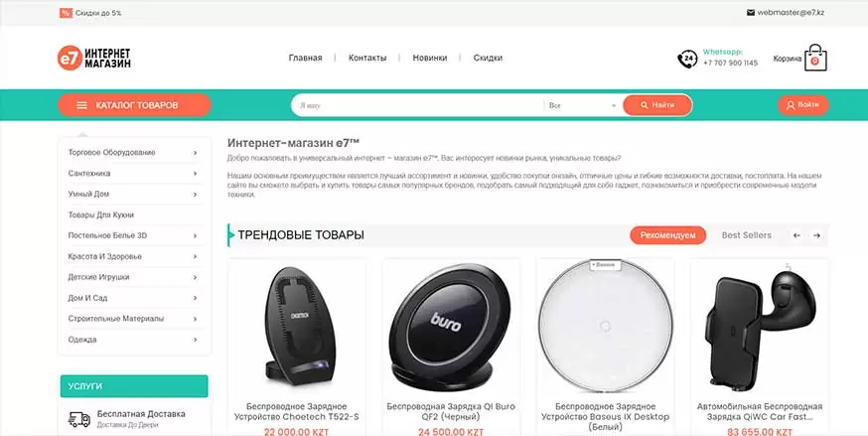Show previous trending products with left arrow

coord(796,235)
